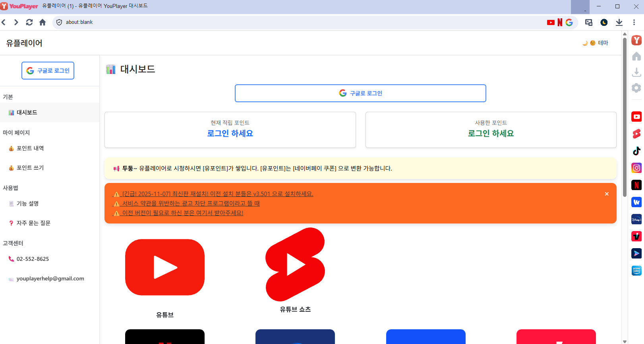Open 포인트 내역 in the left menu
This screenshot has width=644, height=344.
click(50, 148)
